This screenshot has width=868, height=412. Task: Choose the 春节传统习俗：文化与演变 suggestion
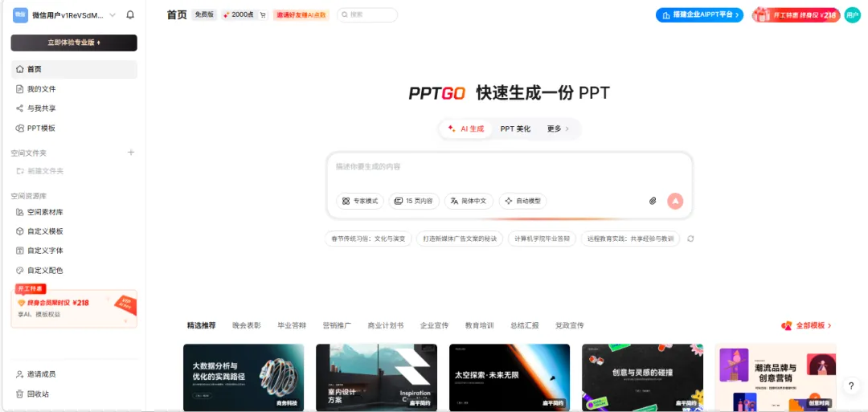click(x=368, y=239)
